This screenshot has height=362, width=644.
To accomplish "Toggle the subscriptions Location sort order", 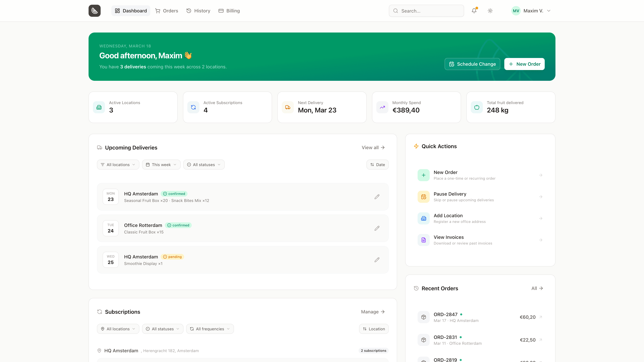I will (374, 329).
